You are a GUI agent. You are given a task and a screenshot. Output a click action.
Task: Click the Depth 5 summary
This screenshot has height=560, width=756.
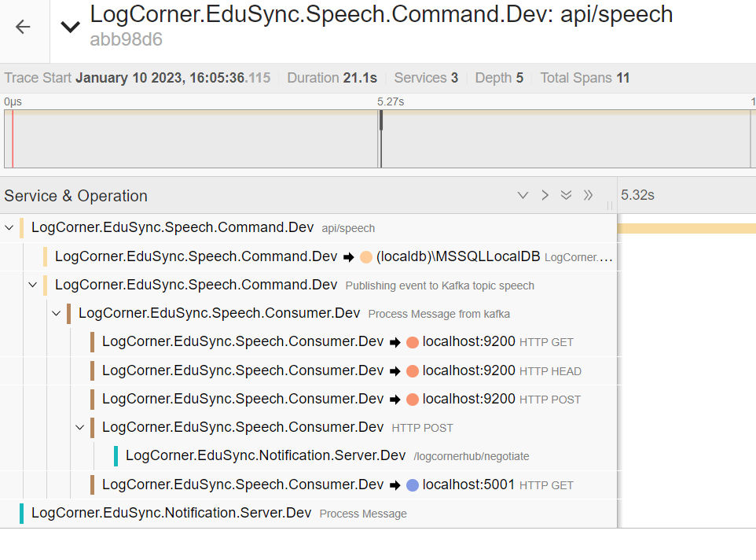499,78
